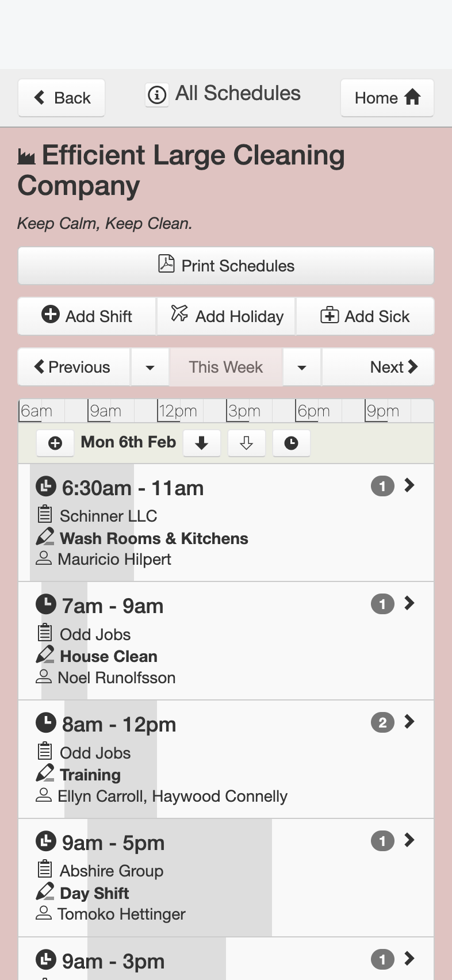Open dropdown arrow right of This Week
452x980 pixels.
tap(301, 367)
